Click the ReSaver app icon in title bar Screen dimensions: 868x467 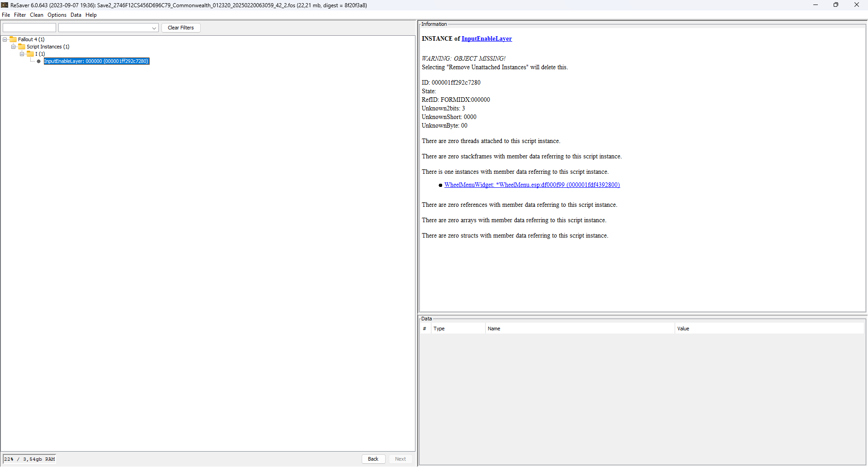tap(5, 5)
